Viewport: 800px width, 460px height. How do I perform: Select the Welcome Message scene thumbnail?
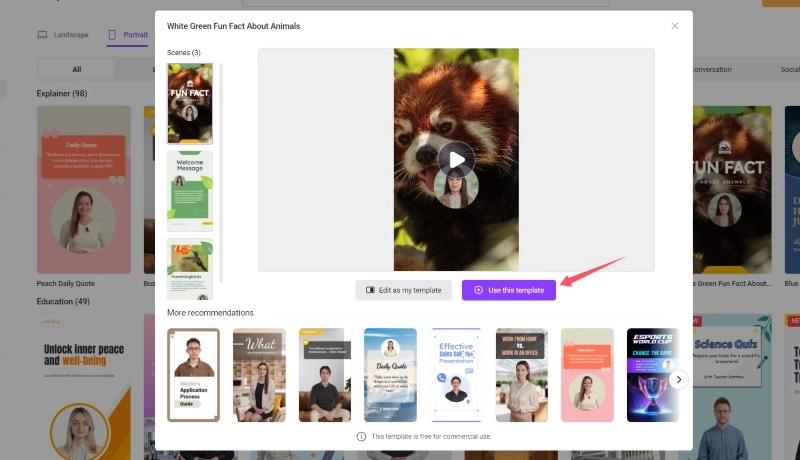click(190, 191)
